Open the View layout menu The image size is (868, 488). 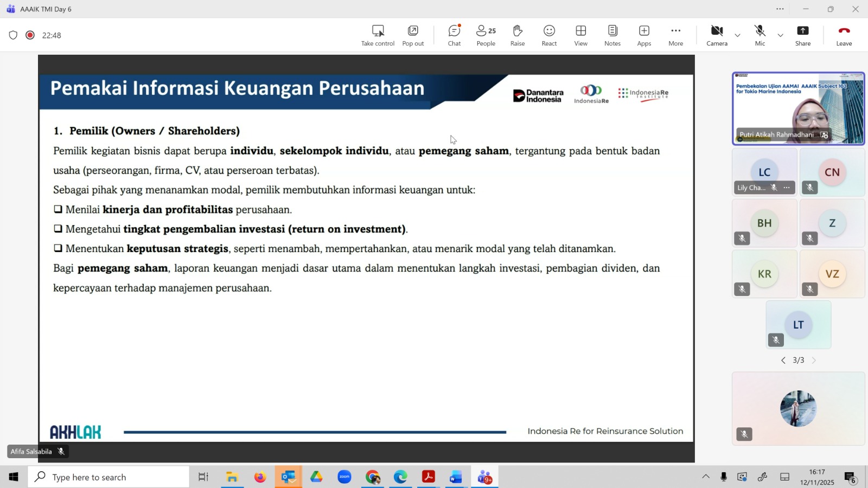pos(580,35)
